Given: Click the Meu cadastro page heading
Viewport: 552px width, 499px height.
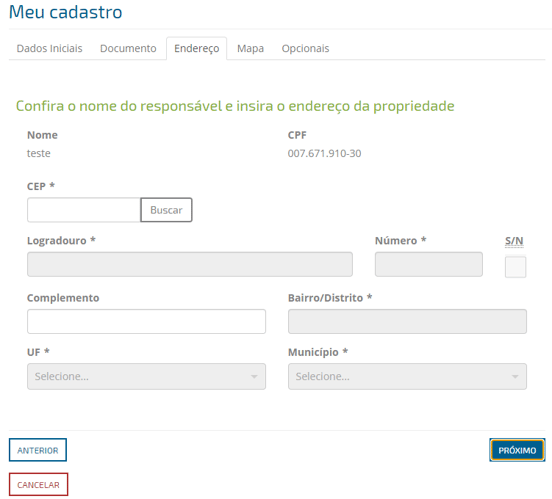Looking at the screenshot, I should tap(65, 12).
